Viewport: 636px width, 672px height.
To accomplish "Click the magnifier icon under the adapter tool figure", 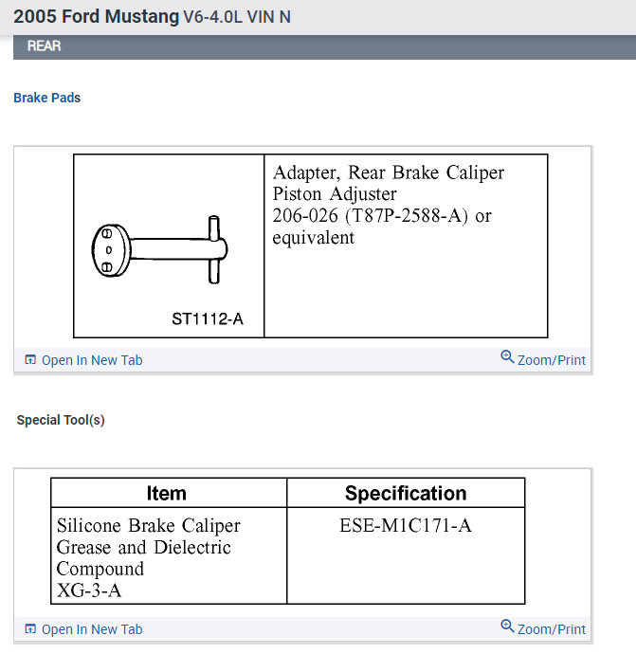I will [507, 357].
